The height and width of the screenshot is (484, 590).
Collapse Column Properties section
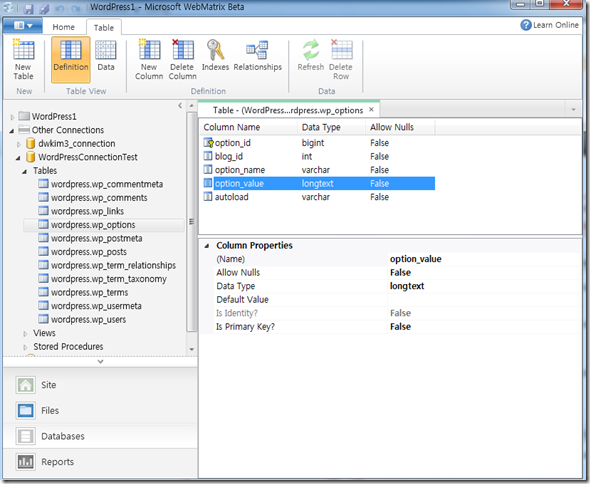pos(207,246)
